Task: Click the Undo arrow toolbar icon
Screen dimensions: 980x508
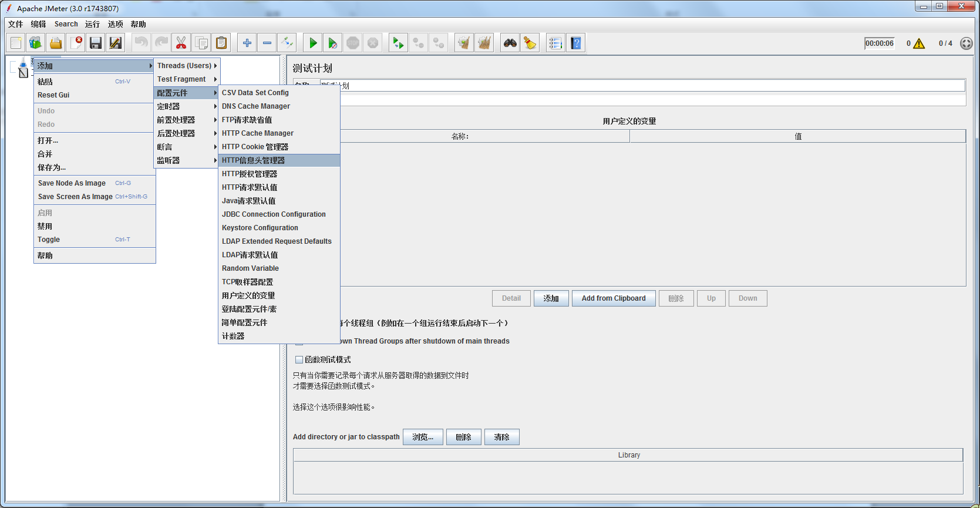Action: click(141, 43)
